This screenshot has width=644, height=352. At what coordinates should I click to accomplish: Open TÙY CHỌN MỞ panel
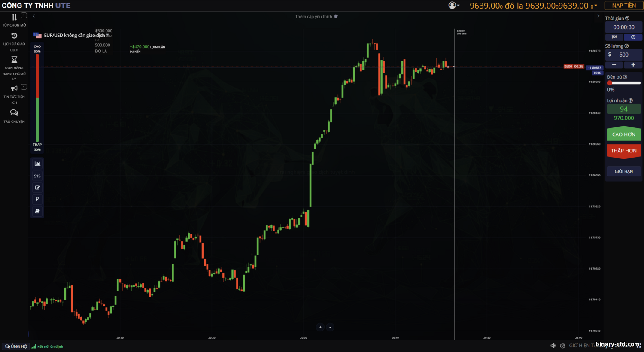(x=14, y=20)
